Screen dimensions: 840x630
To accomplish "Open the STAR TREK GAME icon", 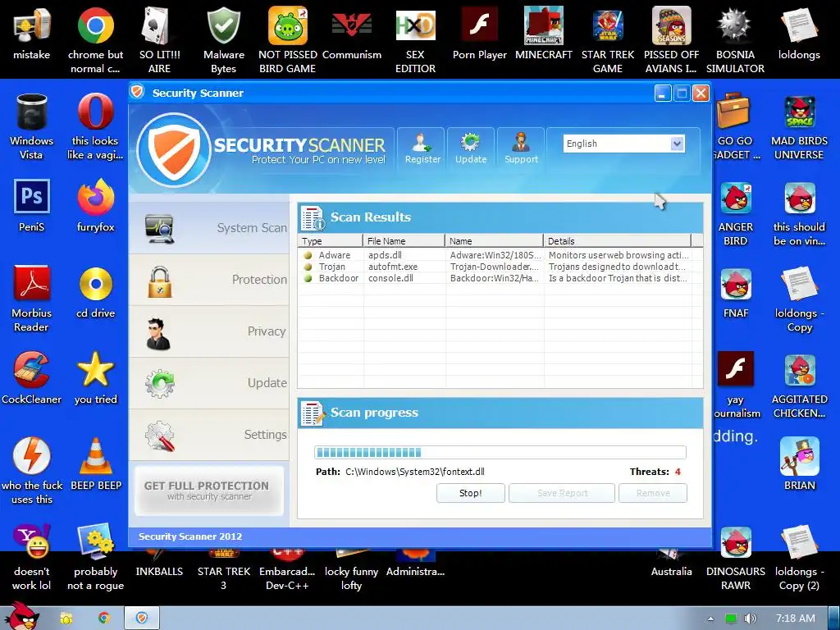I will tap(608, 40).
